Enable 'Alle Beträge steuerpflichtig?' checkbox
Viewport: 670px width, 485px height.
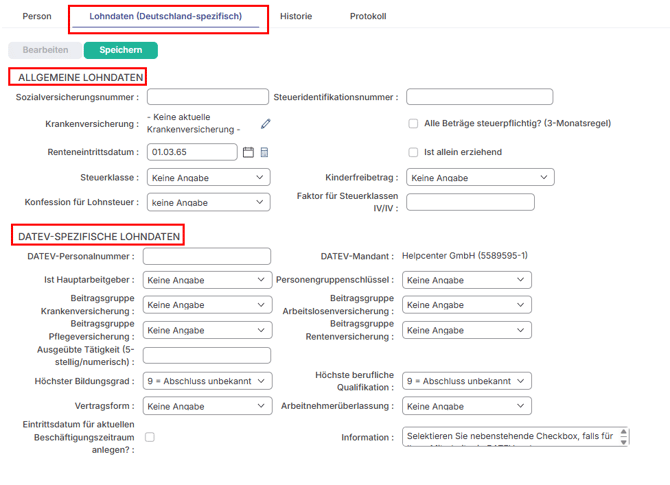[413, 124]
